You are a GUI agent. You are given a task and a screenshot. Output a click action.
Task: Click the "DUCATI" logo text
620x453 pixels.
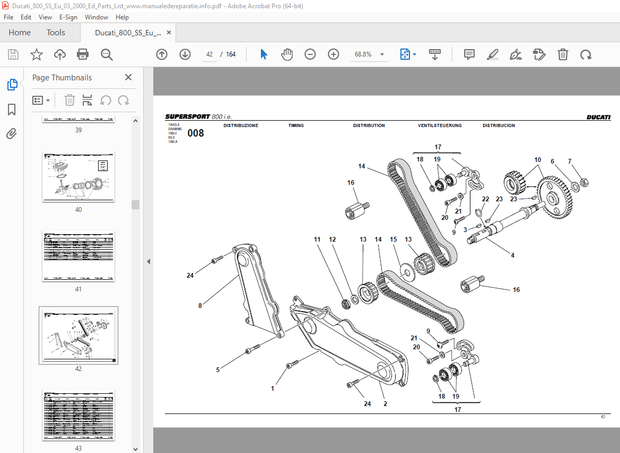[599, 117]
